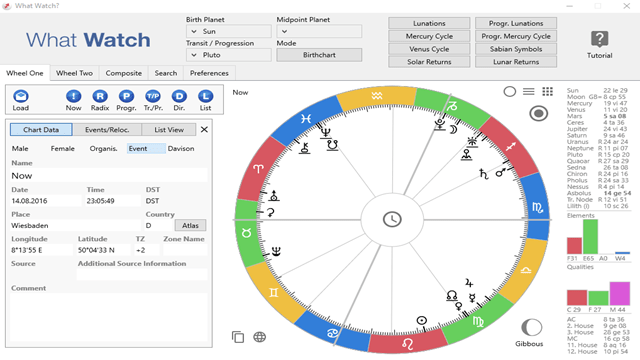Set chart to Now icon

point(73,97)
